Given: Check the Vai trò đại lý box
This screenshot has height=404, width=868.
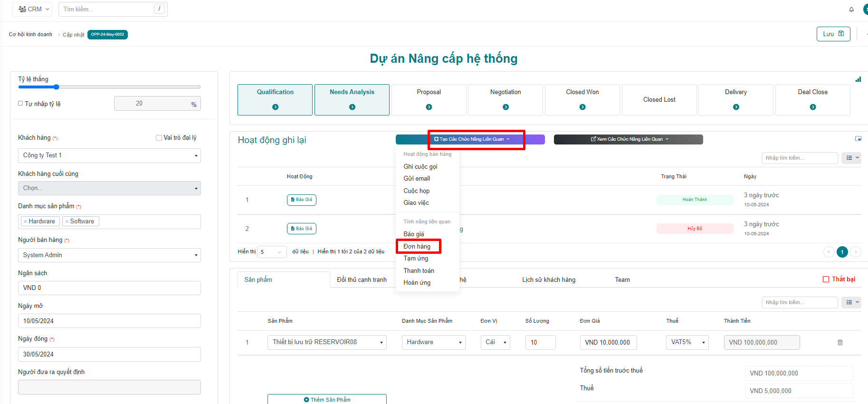Looking at the screenshot, I should pyautogui.click(x=159, y=138).
